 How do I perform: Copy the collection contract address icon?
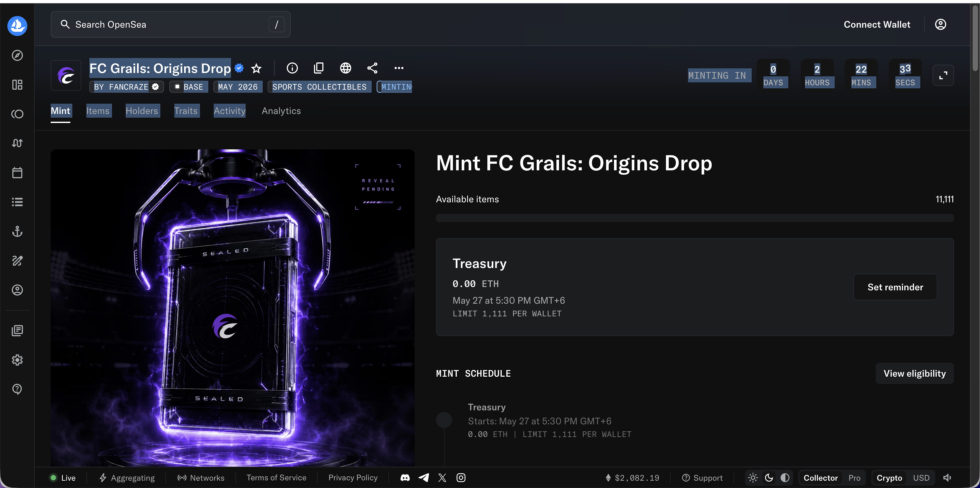tap(319, 68)
